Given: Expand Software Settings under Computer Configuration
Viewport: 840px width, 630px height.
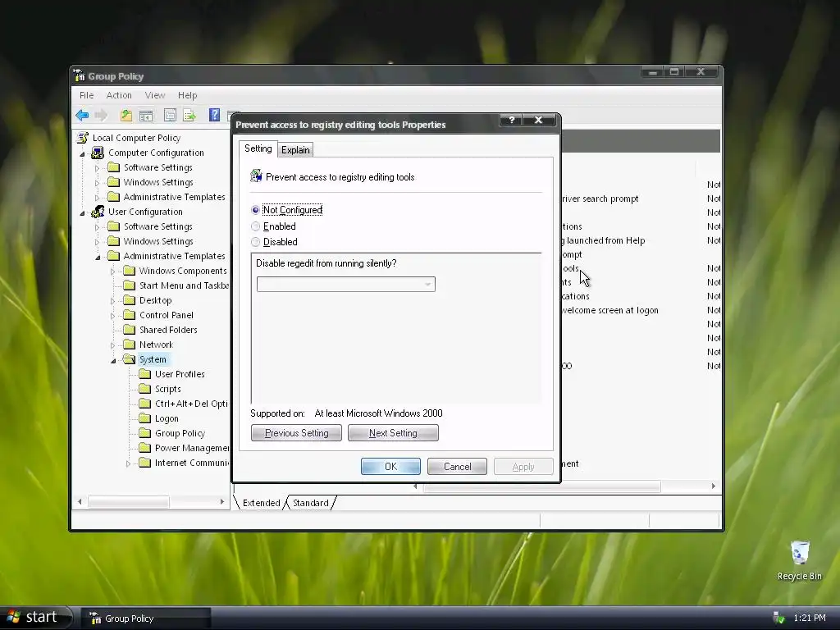Looking at the screenshot, I should [97, 168].
